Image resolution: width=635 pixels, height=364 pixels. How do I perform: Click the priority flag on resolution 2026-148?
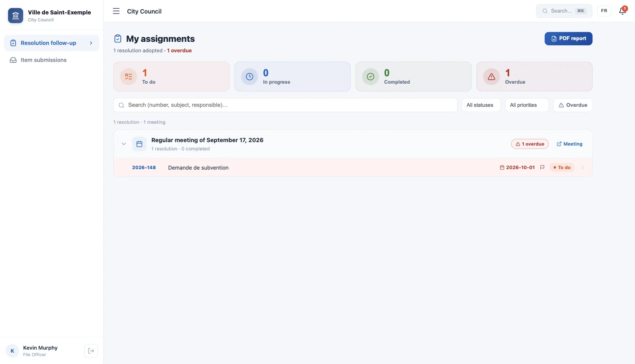point(542,167)
